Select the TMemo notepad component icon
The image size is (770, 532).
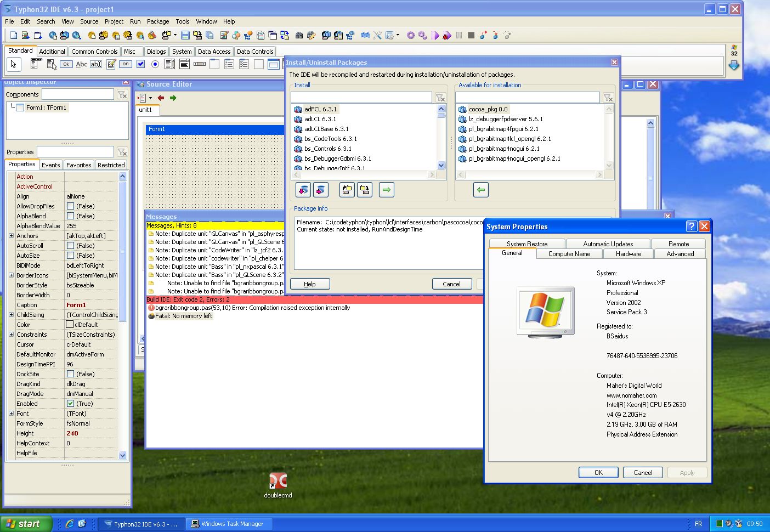(x=111, y=64)
